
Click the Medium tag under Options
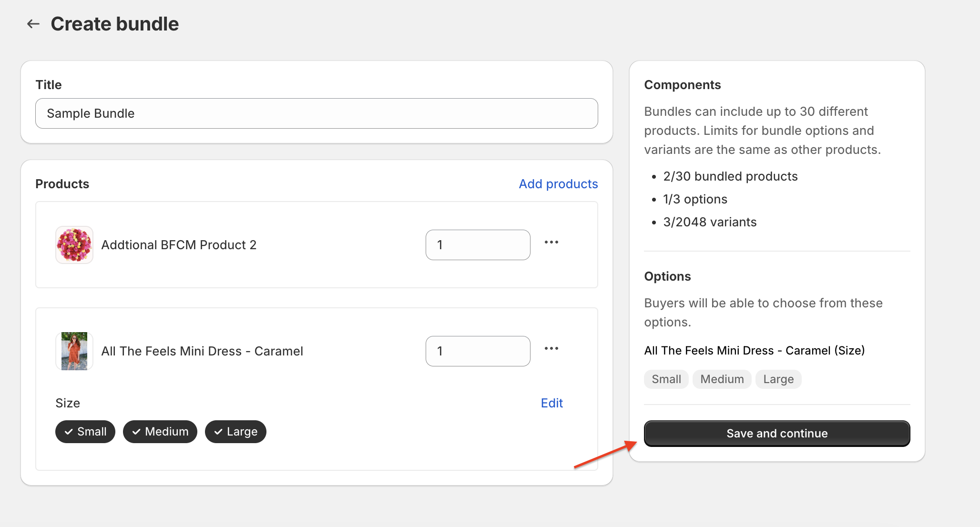[x=722, y=379]
